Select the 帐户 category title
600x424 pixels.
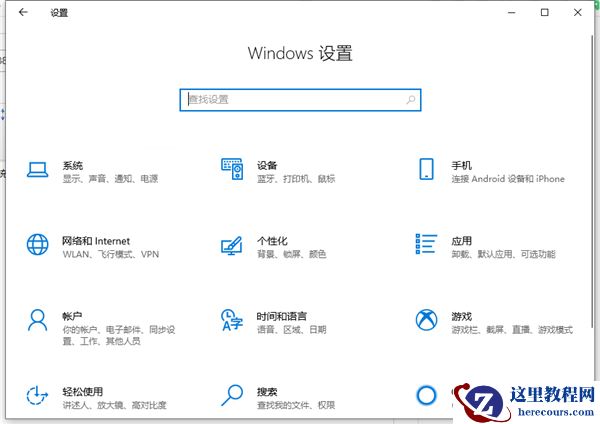pos(73,316)
